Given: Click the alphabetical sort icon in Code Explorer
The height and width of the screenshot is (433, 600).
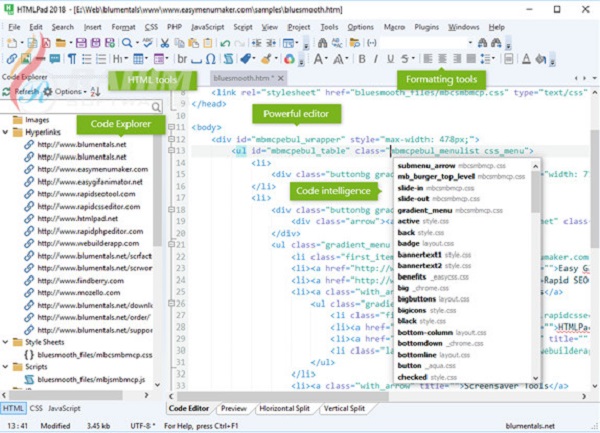Looking at the screenshot, I should [94, 91].
